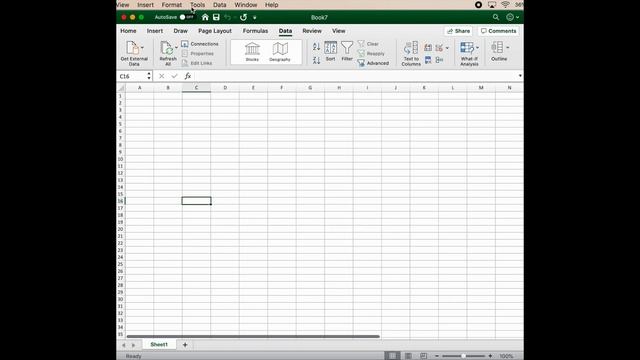Click the formula bar input area
Image resolution: width=640 pixels, height=360 pixels.
coord(355,76)
